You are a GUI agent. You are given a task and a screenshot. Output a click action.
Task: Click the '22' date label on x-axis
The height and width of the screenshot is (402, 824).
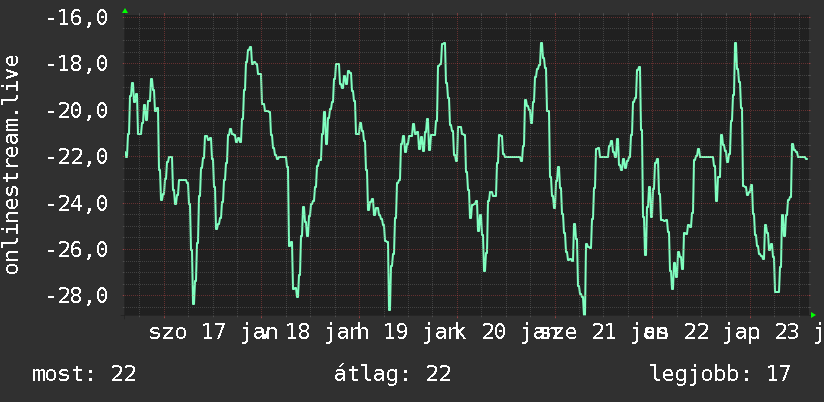tap(697, 333)
